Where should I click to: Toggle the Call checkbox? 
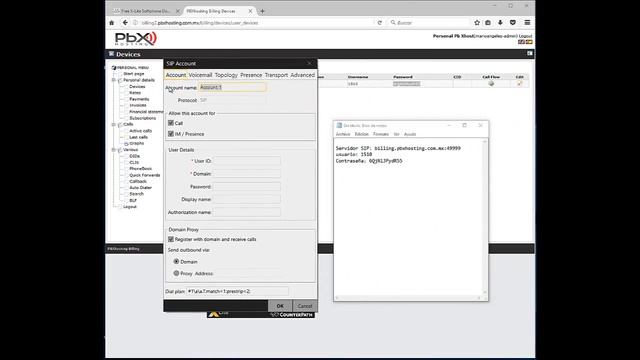click(x=171, y=123)
